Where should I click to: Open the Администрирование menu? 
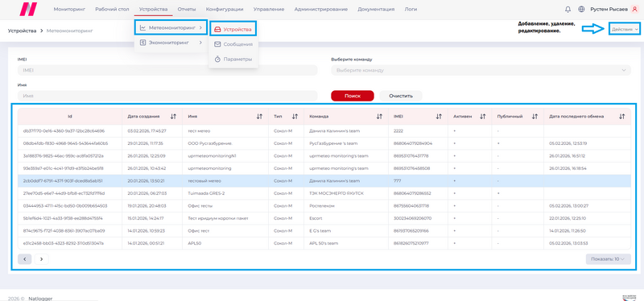(x=320, y=9)
